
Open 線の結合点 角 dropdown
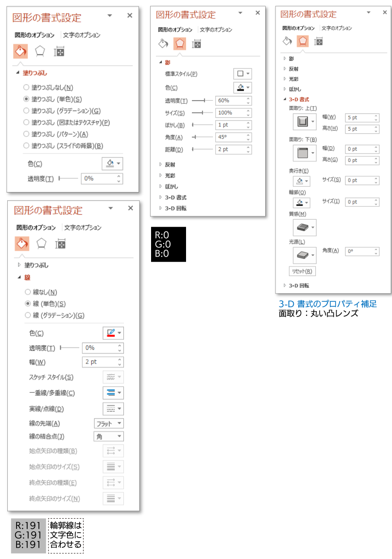click(x=109, y=437)
